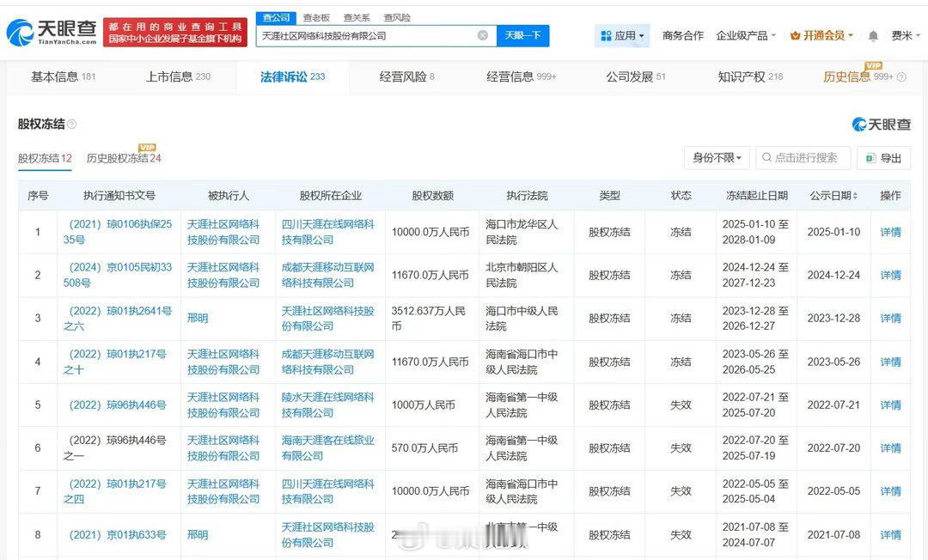Screen dimensions: 928x560
Task: Select the 查老板 search tab
Action: [x=316, y=18]
